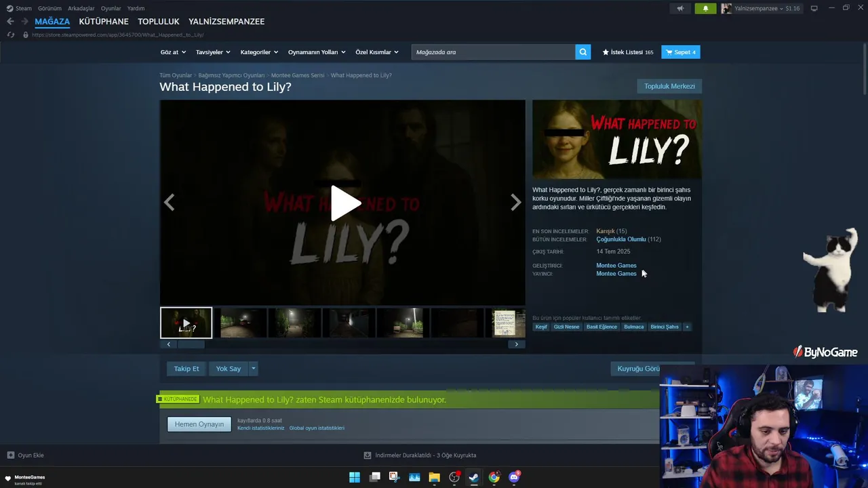Click the Steam forward navigation arrow
The width and height of the screenshot is (868, 488).
tap(24, 22)
